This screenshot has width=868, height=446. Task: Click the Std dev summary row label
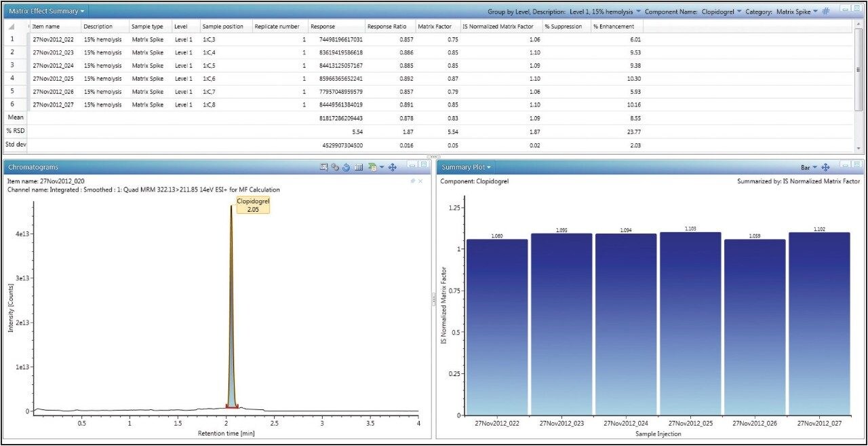16,144
